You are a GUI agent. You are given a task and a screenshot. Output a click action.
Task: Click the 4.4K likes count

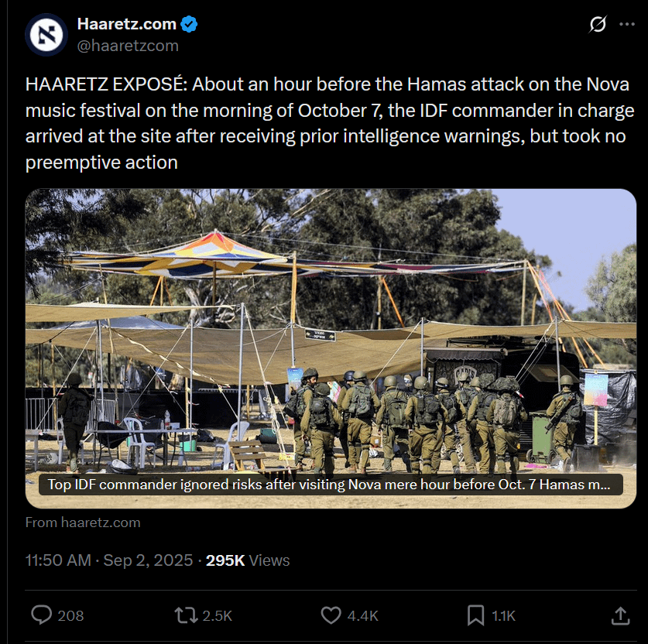pos(363,616)
